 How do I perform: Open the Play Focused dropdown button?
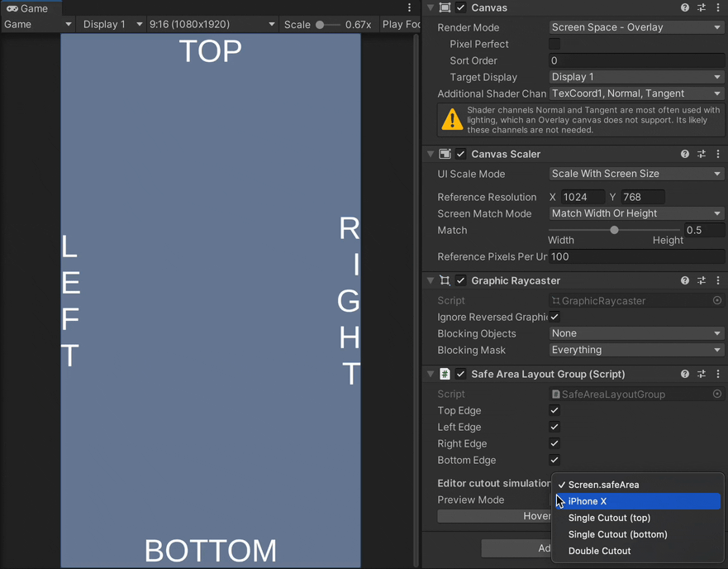(400, 24)
